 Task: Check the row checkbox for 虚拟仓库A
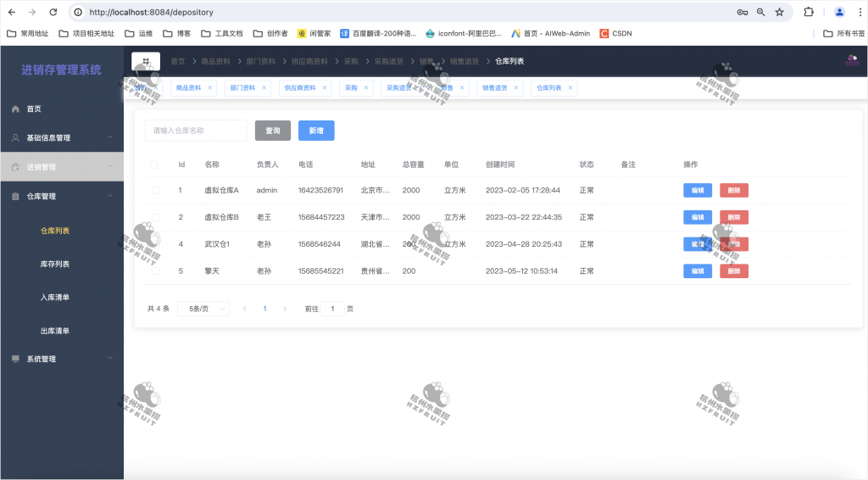[156, 191]
